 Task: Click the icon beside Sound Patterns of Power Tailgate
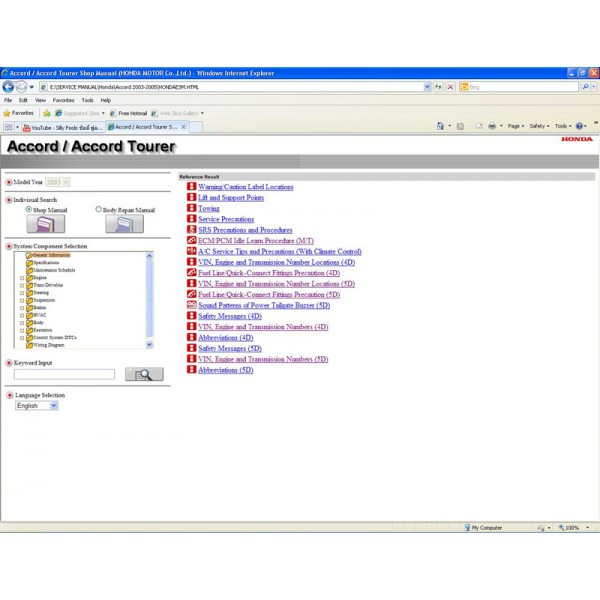click(191, 305)
